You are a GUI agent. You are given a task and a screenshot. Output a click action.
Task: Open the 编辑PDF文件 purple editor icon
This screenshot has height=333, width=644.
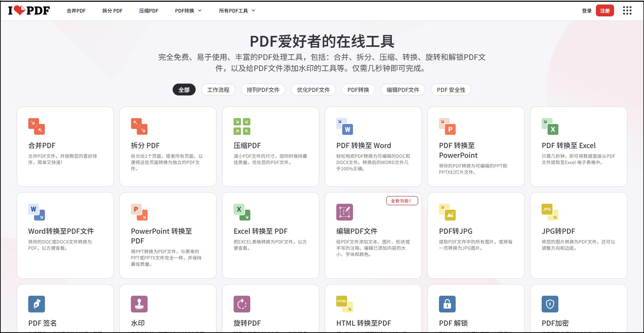click(345, 212)
